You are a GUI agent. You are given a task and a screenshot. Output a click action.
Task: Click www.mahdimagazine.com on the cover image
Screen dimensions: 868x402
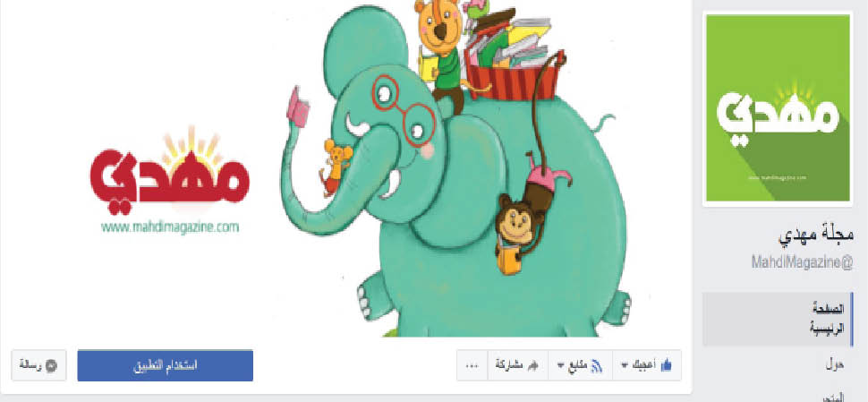click(x=170, y=227)
